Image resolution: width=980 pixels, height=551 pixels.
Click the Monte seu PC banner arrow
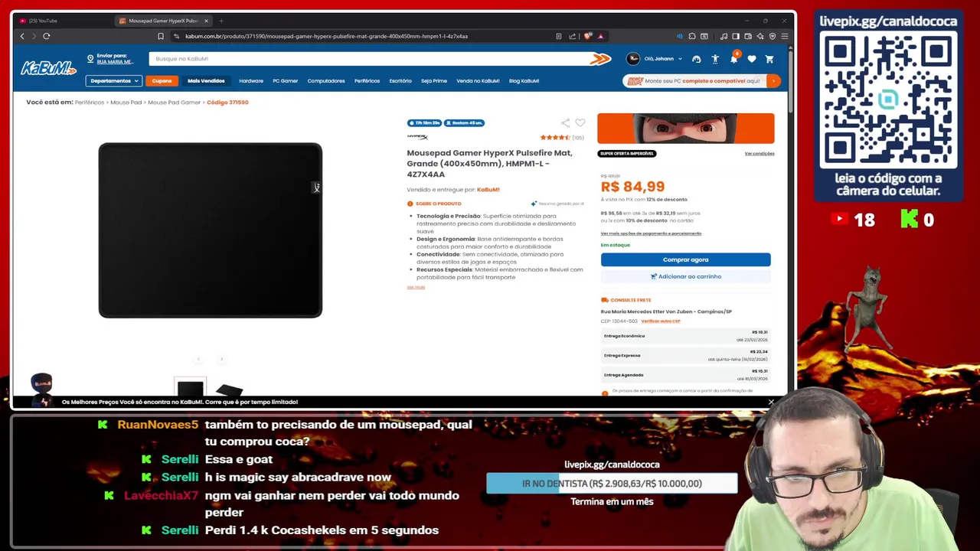773,80
